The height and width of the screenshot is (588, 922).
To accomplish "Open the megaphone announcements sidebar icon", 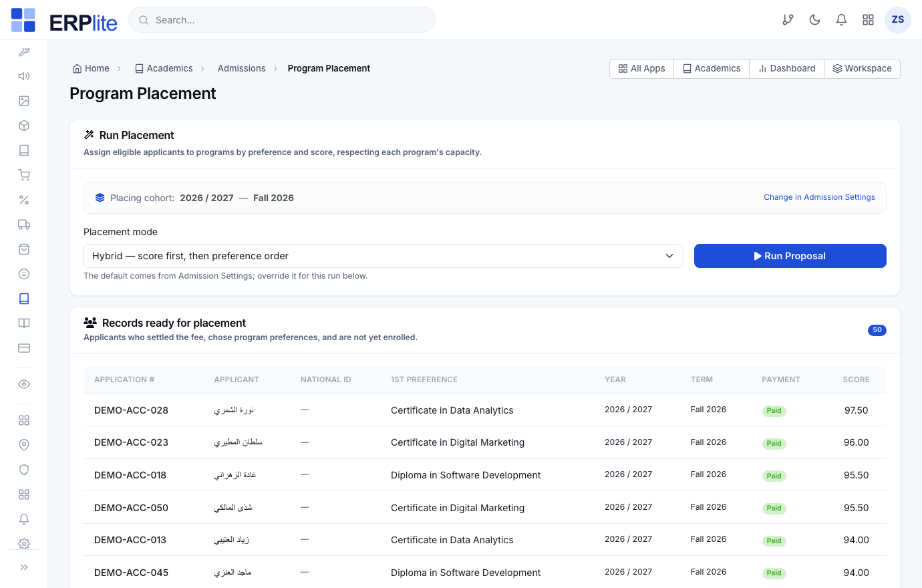I will tap(24, 76).
